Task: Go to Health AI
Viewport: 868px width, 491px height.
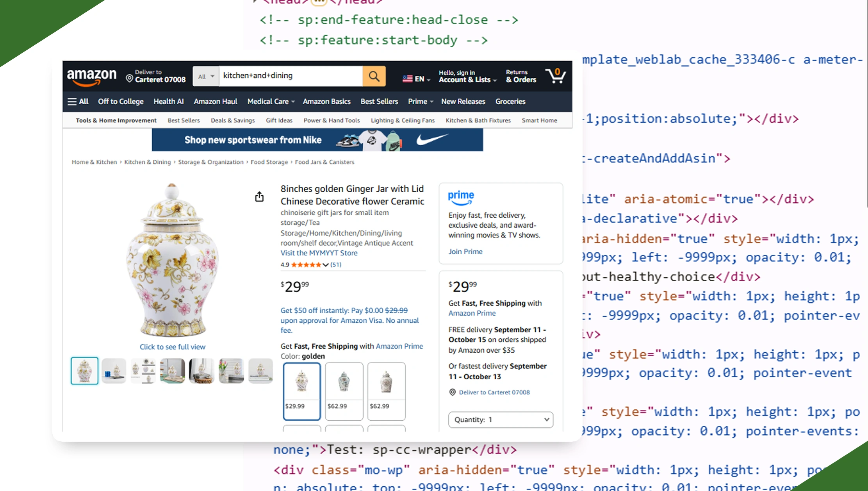Action: [x=169, y=102]
